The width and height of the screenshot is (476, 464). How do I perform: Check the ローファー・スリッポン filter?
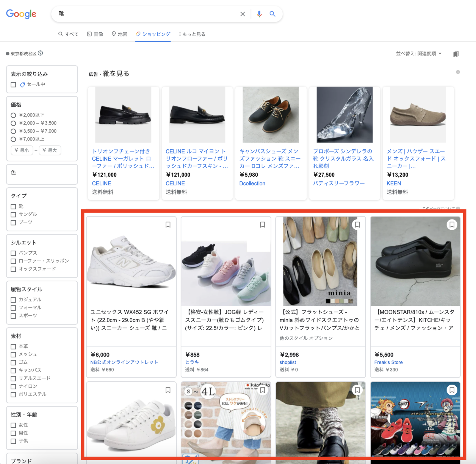(13, 261)
